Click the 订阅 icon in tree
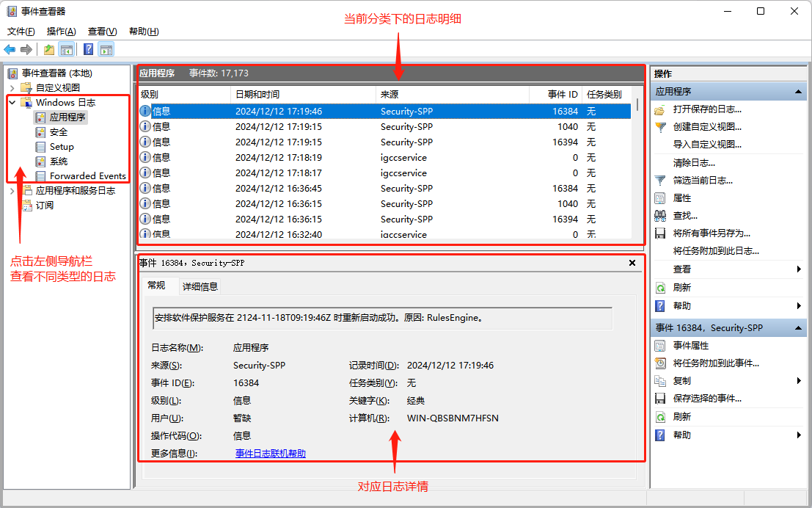812x508 pixels. click(x=27, y=206)
